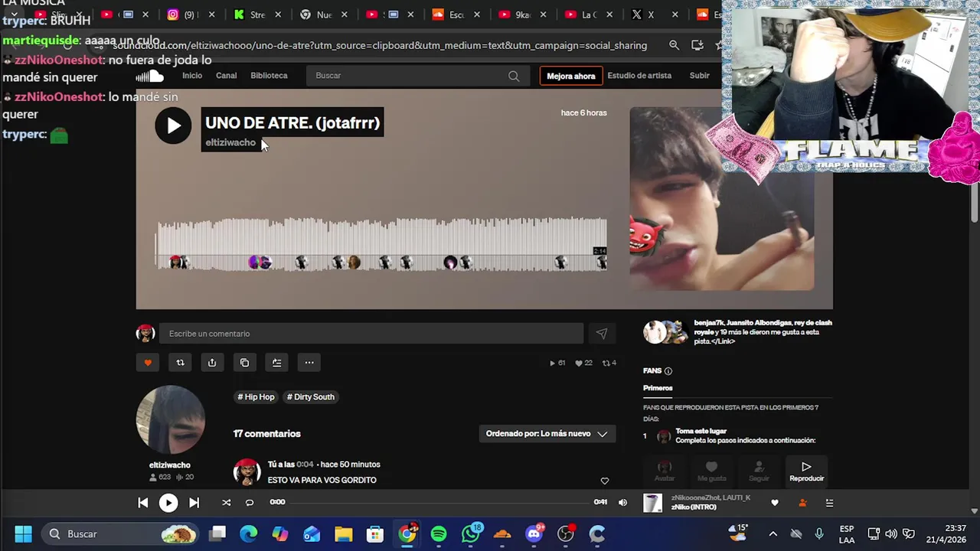The height and width of the screenshot is (551, 980).
Task: Like the 'ESTO VA PARA VOS GORDITO' comment
Action: tap(605, 481)
